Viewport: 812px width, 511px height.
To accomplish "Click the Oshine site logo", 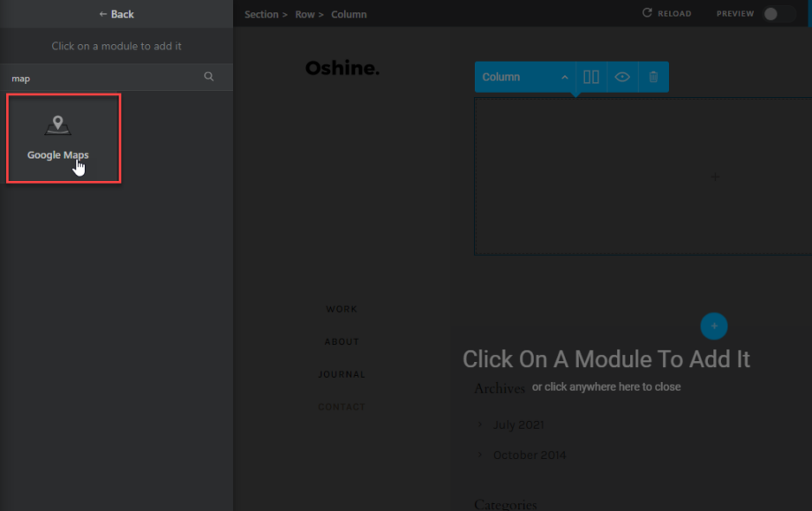I will coord(342,67).
